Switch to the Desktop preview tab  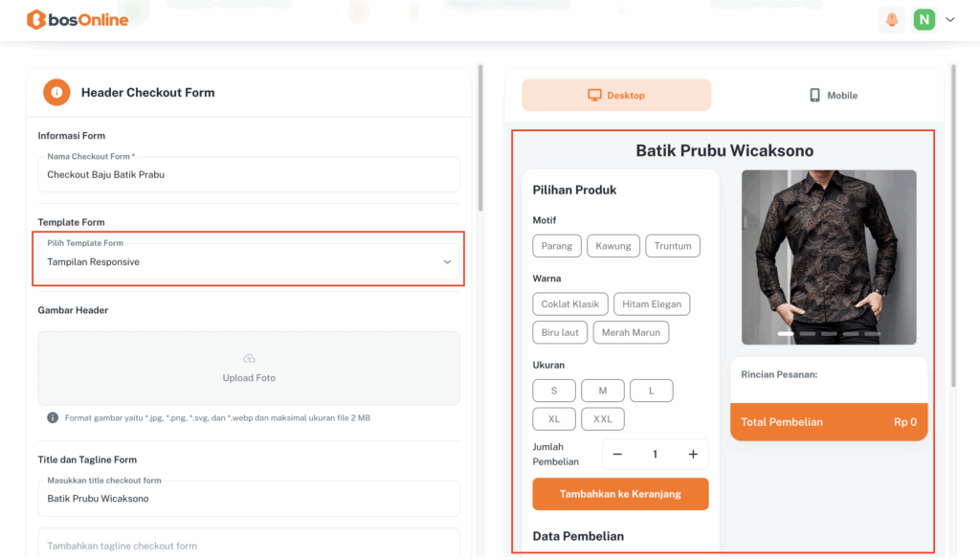(616, 96)
